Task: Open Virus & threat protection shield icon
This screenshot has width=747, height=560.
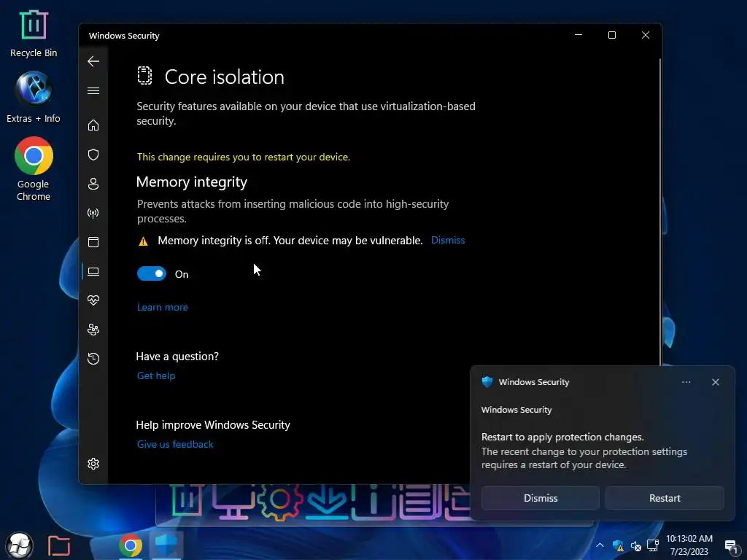Action: (x=93, y=155)
